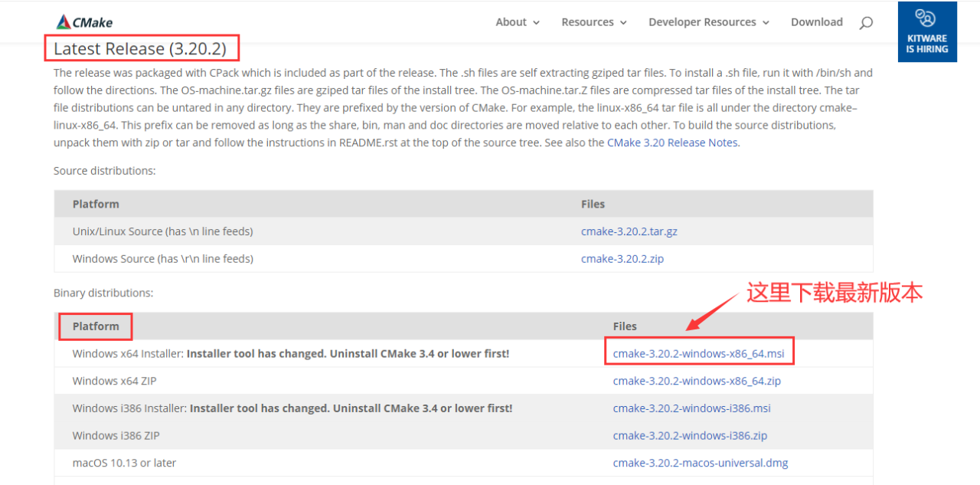The image size is (980, 485).
Task: Click the Windows i386 Installer row text
Action: pos(292,408)
